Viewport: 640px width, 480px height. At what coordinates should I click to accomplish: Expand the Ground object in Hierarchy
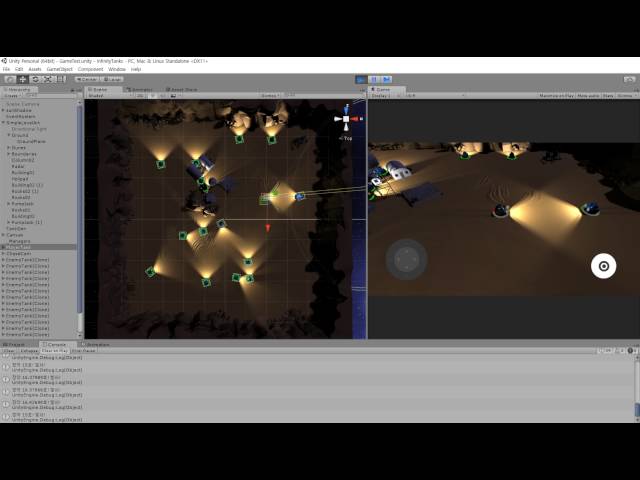click(x=9, y=135)
